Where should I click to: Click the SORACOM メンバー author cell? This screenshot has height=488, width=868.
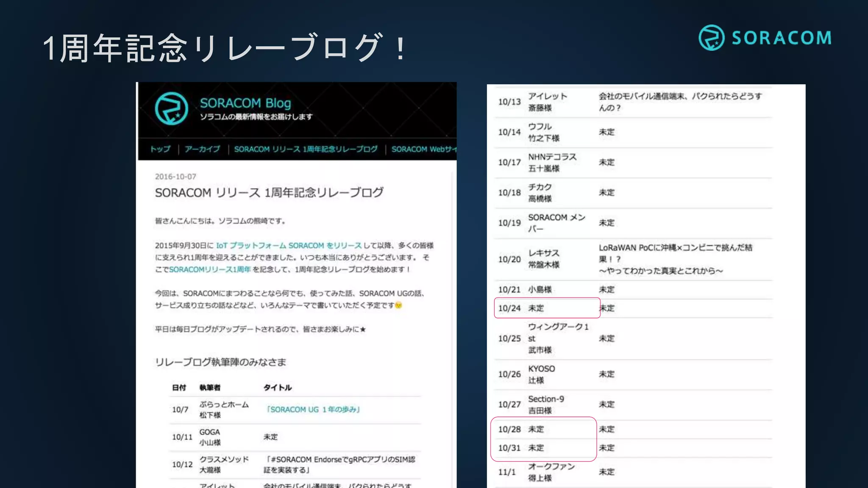coord(556,223)
